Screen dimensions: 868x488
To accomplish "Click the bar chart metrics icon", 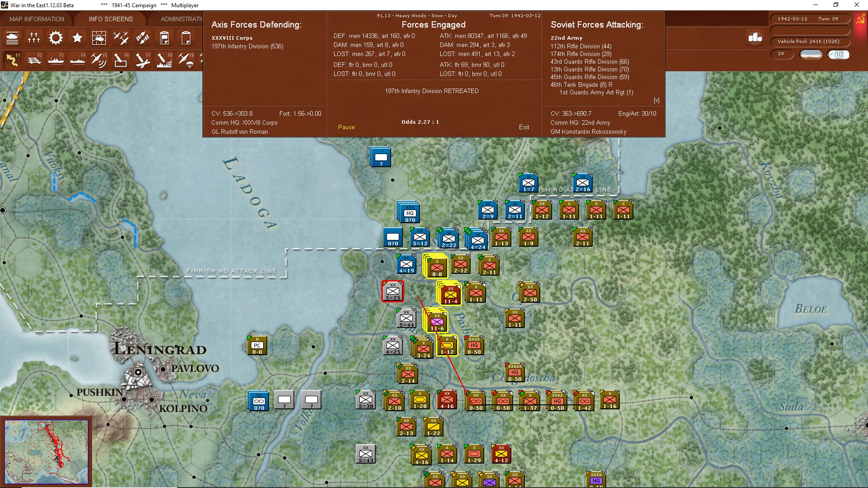I will (755, 38).
